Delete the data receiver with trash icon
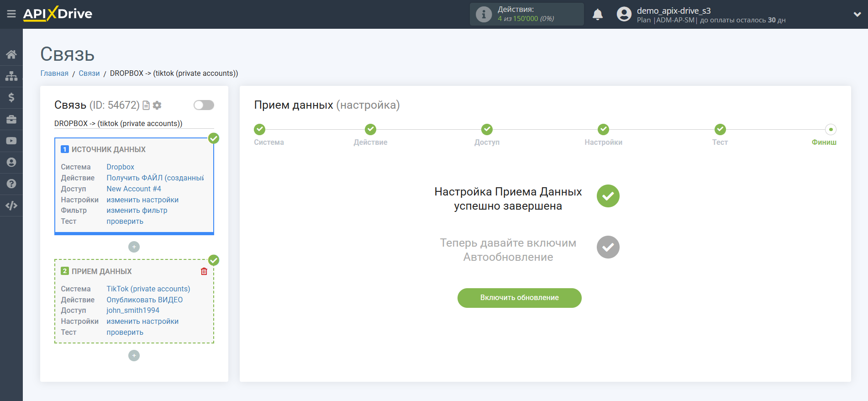The height and width of the screenshot is (401, 868). pyautogui.click(x=204, y=271)
